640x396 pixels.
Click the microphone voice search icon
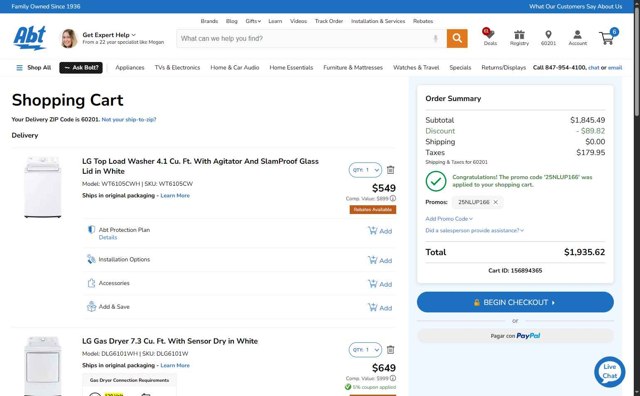pyautogui.click(x=436, y=38)
